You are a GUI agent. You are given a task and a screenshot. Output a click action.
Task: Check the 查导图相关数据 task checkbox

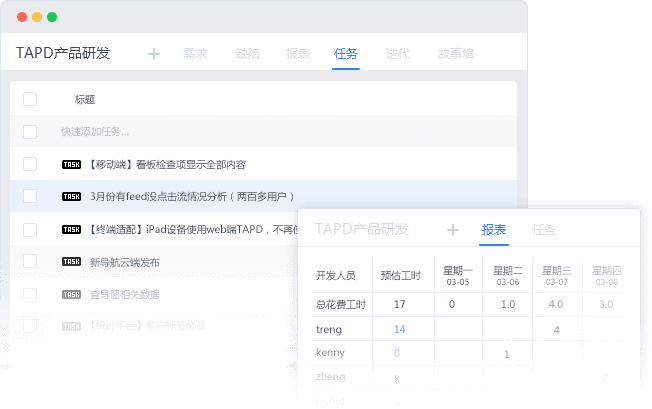(30, 295)
